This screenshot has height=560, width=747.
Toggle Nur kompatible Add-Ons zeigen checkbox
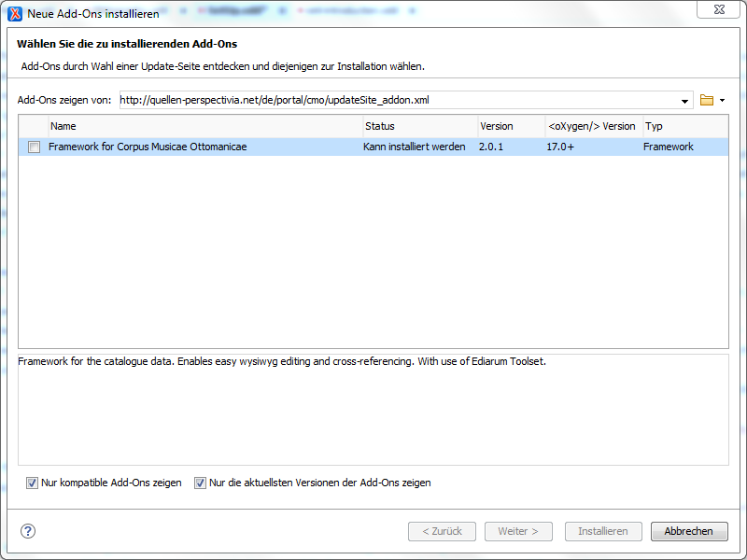pos(33,483)
